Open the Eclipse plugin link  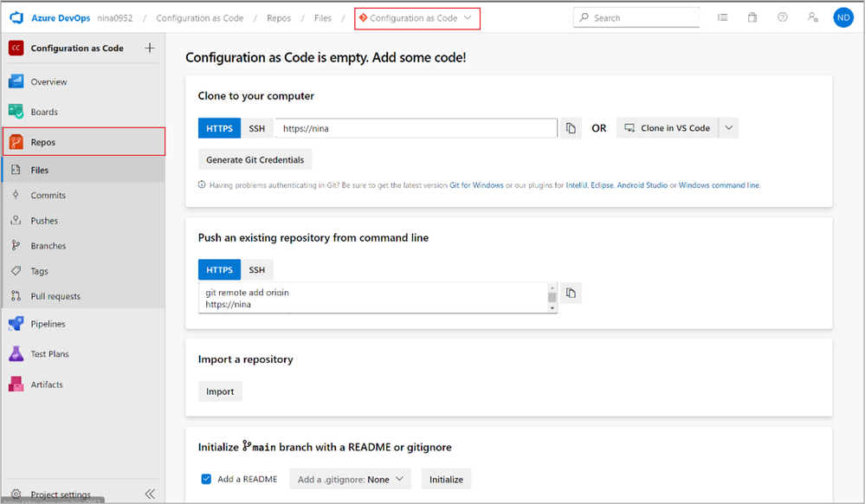(x=602, y=185)
